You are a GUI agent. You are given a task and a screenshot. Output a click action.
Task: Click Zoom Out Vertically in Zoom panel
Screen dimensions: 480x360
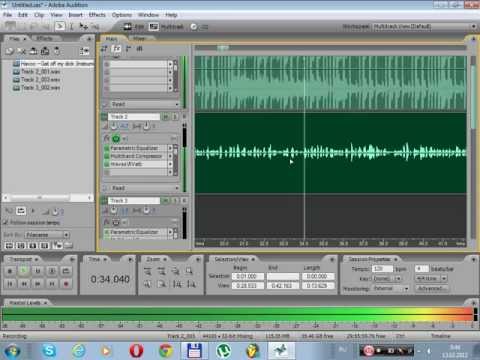(x=191, y=284)
